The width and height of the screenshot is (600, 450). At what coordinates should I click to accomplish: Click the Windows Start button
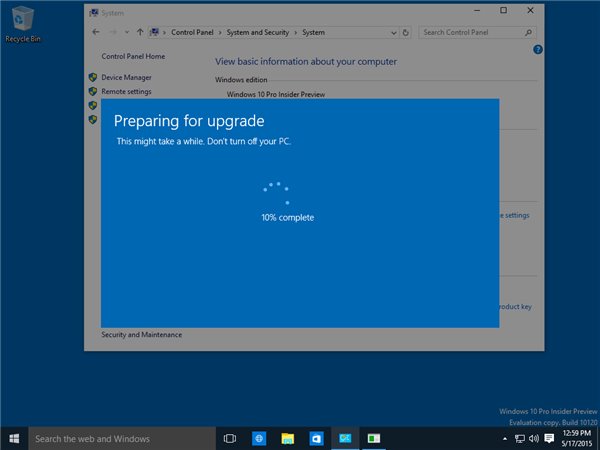pos(14,438)
